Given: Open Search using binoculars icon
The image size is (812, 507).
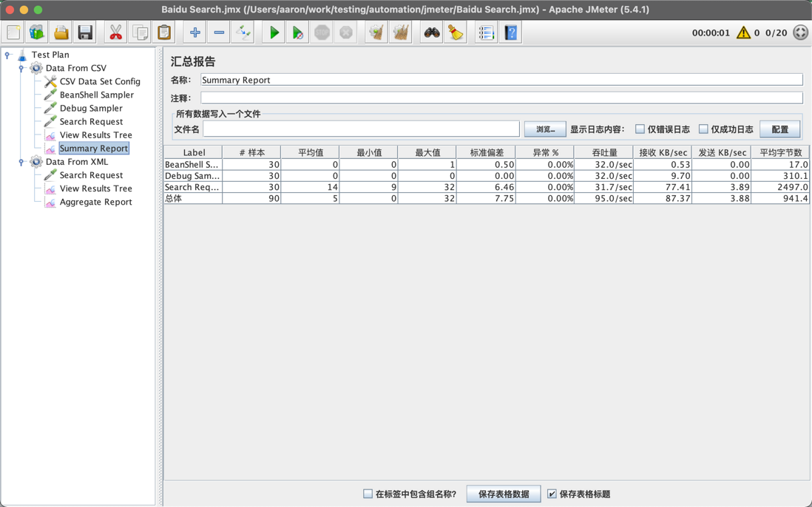Looking at the screenshot, I should click(x=431, y=33).
